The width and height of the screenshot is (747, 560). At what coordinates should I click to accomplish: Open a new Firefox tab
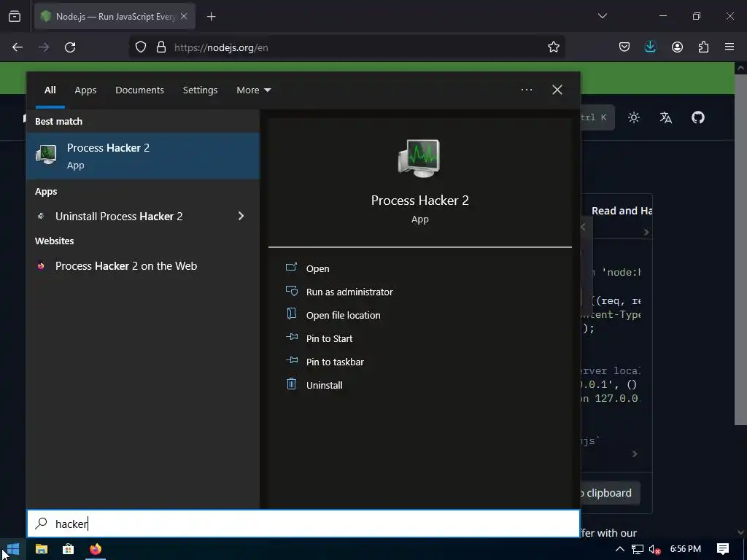[211, 17]
